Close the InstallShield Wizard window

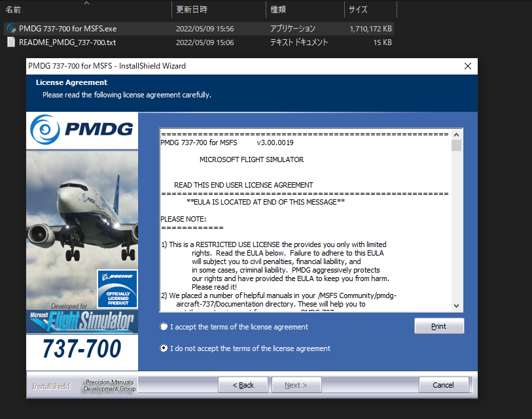point(467,66)
